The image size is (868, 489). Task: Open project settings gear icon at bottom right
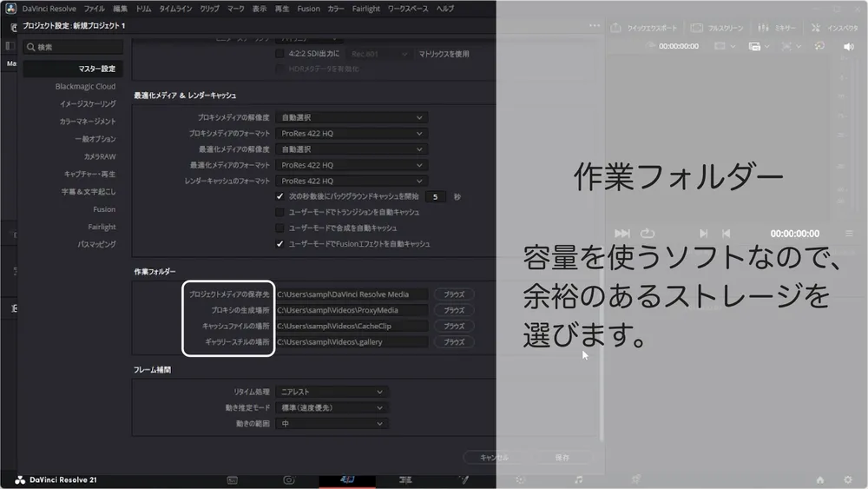coord(848,480)
